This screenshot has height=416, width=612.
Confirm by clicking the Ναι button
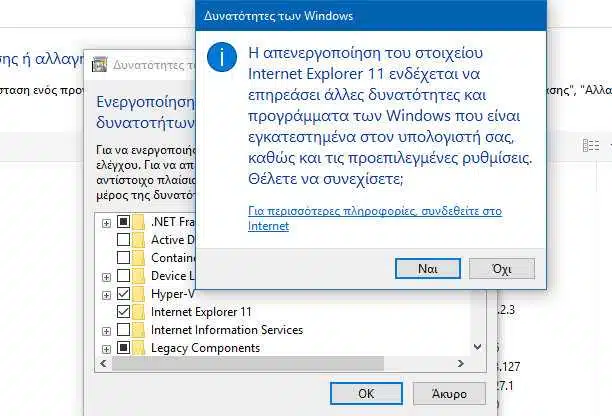[428, 268]
